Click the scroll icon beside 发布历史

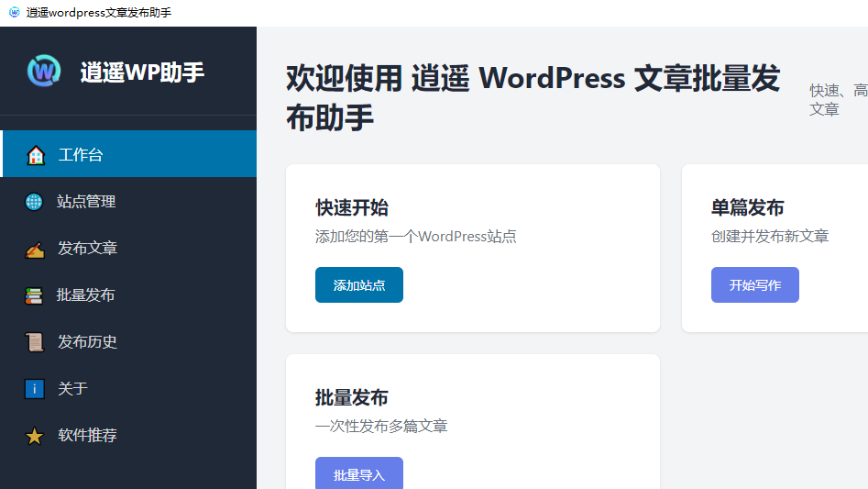[x=34, y=342]
